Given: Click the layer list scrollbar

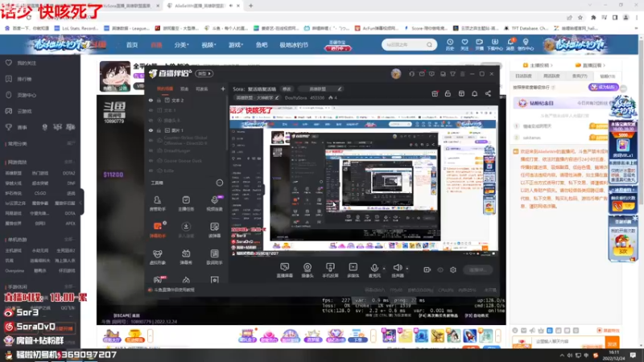Looking at the screenshot, I should pyautogui.click(x=227, y=123).
